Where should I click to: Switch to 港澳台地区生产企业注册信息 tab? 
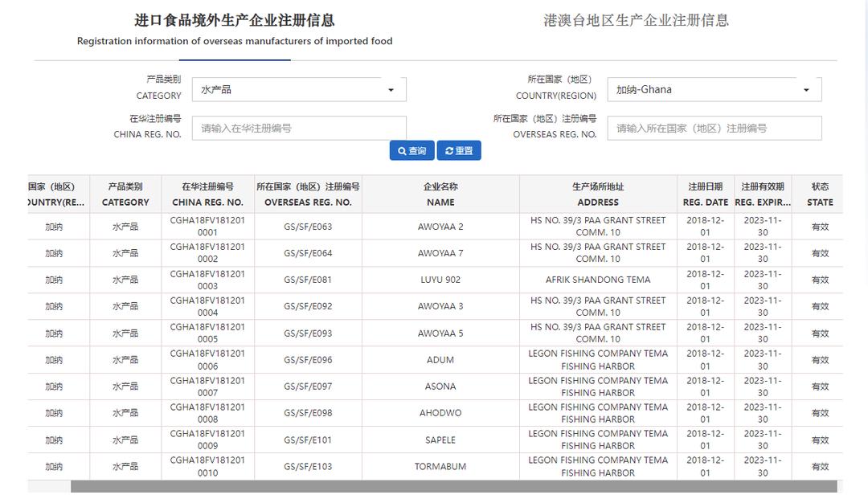point(636,21)
